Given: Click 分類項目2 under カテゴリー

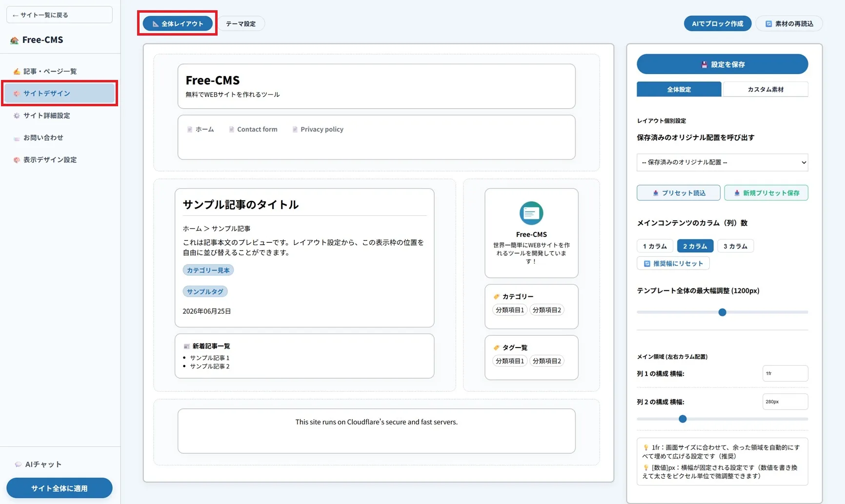Looking at the screenshot, I should (546, 310).
